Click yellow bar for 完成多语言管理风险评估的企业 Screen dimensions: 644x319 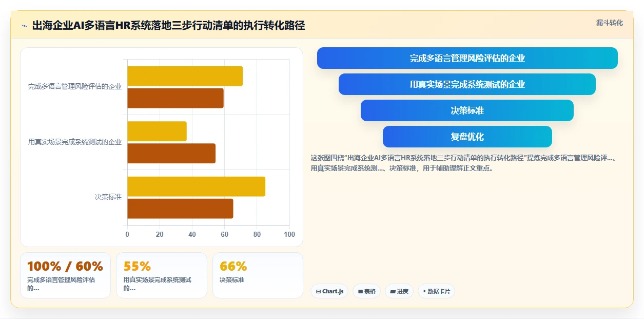pyautogui.click(x=185, y=76)
